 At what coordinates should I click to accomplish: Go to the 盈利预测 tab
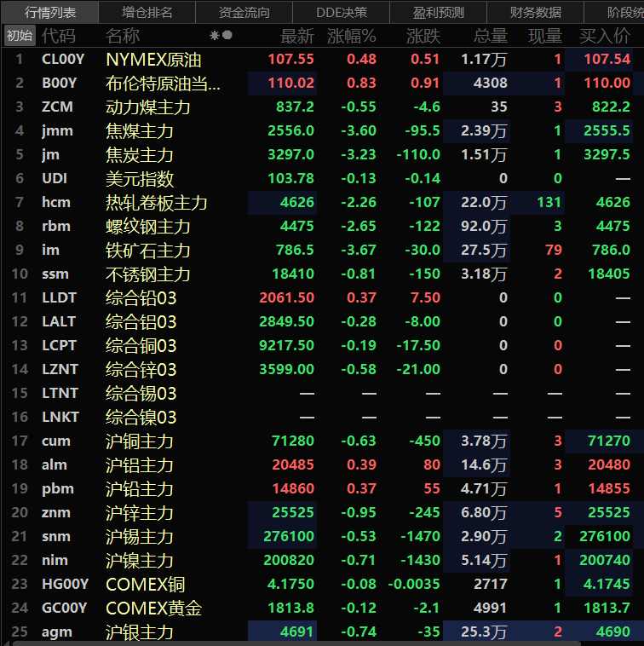(x=438, y=12)
